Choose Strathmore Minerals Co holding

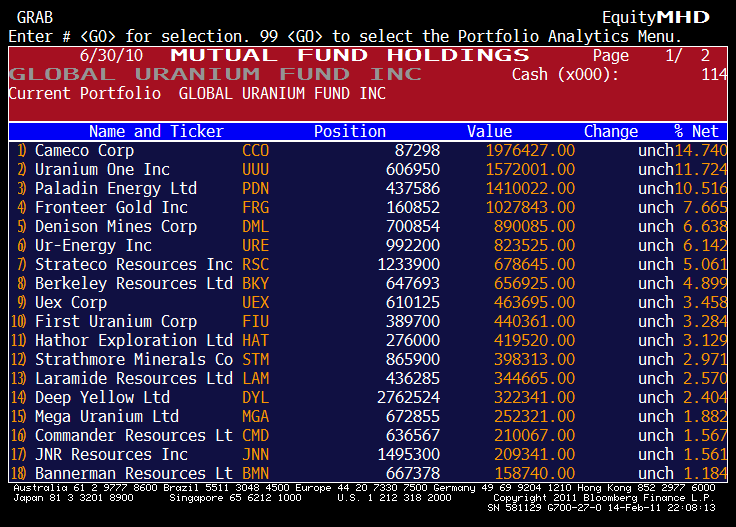pos(368,359)
